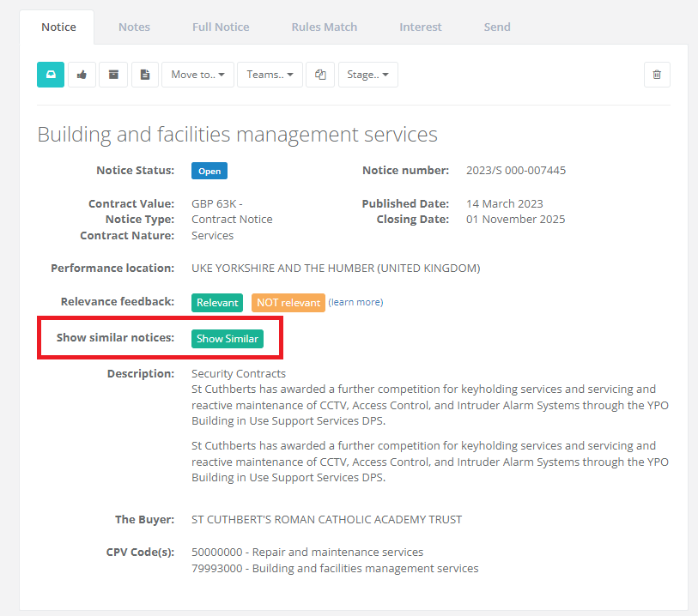The height and width of the screenshot is (616, 698).
Task: Select the thumbs-up icon in the toolbar
Action: pos(82,75)
